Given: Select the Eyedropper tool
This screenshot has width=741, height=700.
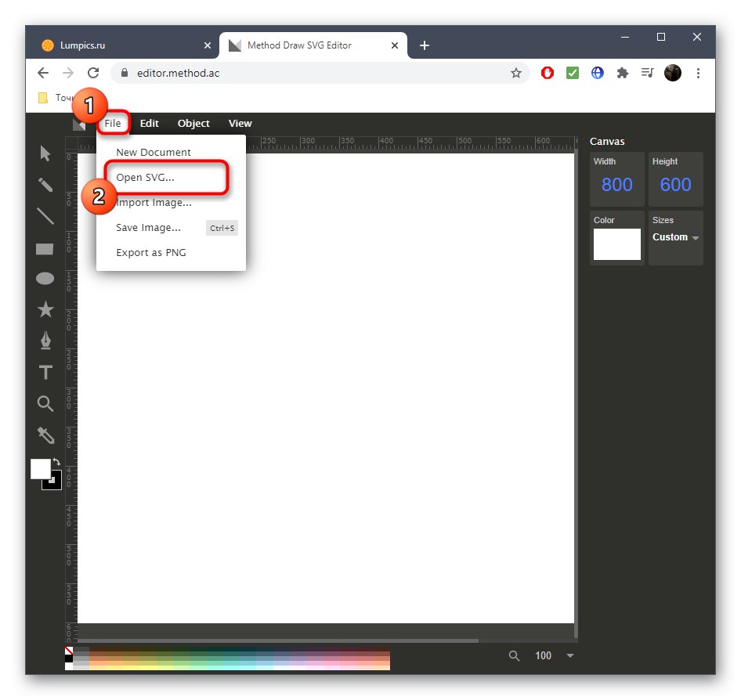Looking at the screenshot, I should (x=46, y=435).
